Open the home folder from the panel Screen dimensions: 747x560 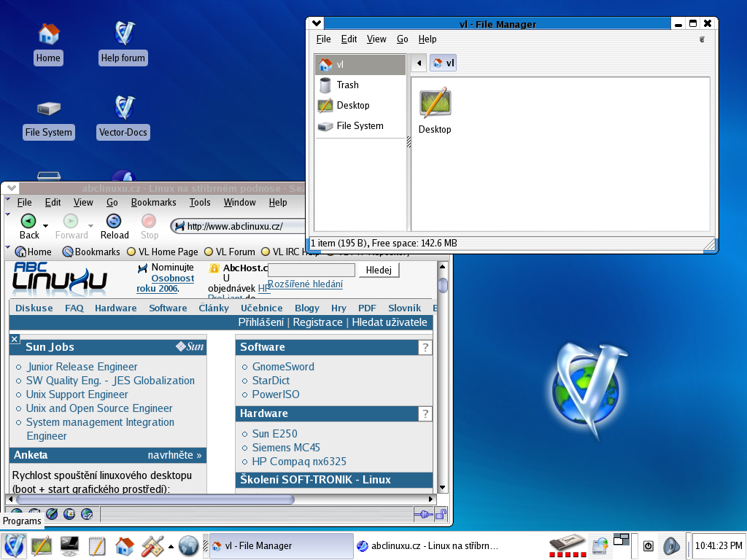click(x=125, y=545)
